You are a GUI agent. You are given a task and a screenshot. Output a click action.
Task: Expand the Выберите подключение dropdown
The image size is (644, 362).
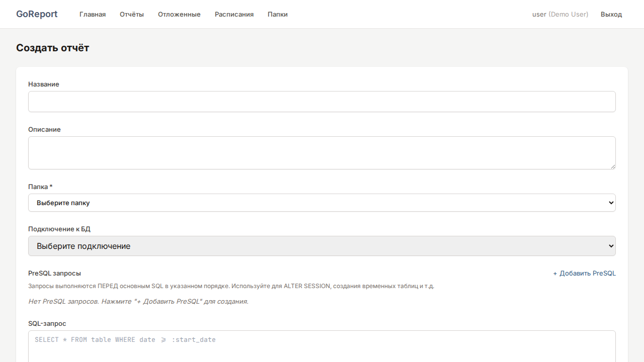(322, 246)
